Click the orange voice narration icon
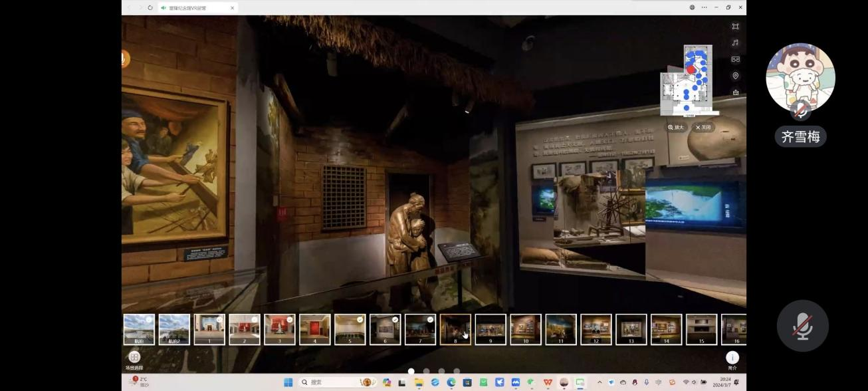This screenshot has width=868, height=391. point(124,59)
